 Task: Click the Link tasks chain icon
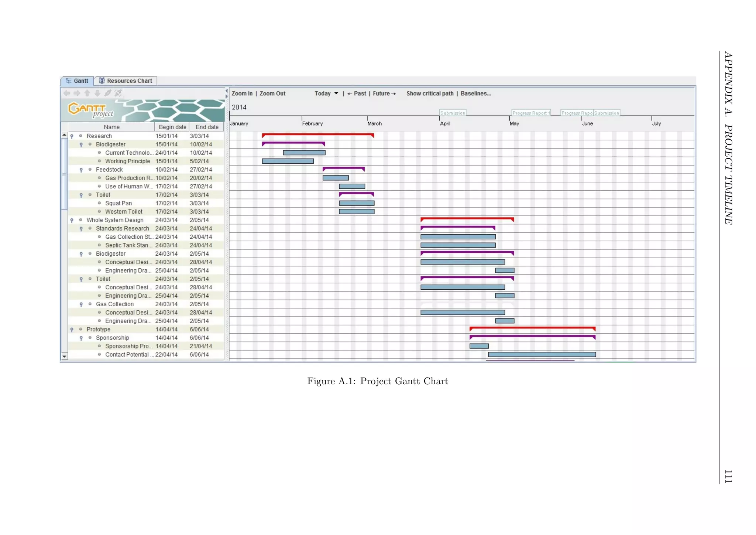pos(108,93)
